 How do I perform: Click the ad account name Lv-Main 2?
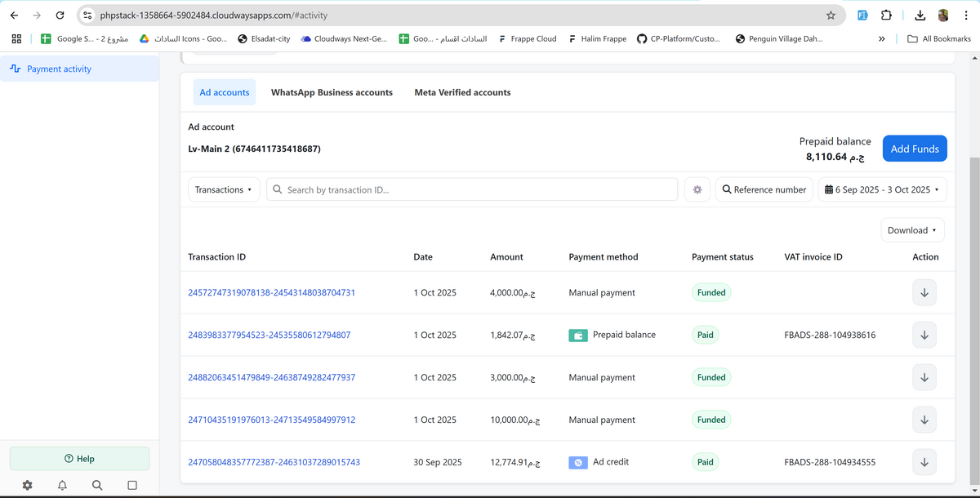coord(254,149)
